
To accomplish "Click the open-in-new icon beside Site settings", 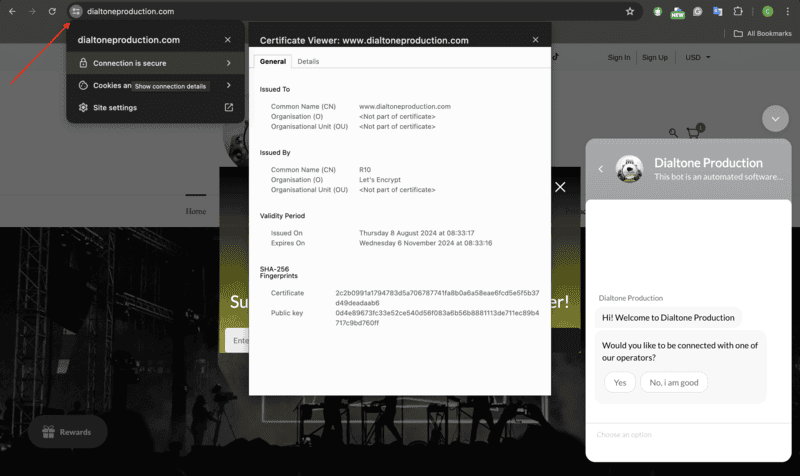I will (228, 108).
